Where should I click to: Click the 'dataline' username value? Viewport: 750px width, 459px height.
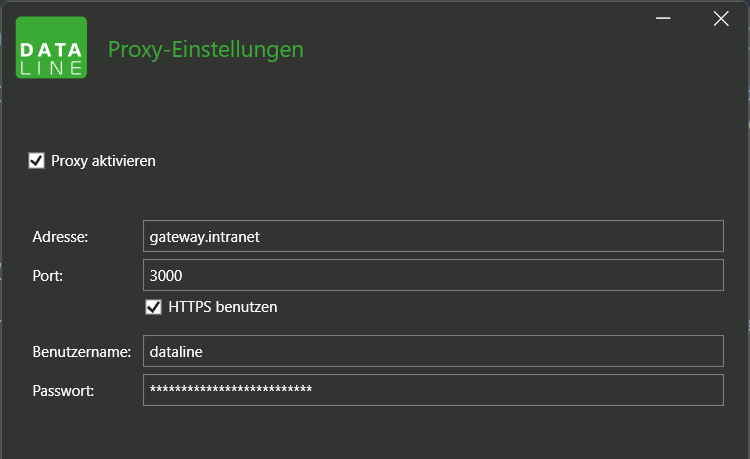click(x=175, y=351)
